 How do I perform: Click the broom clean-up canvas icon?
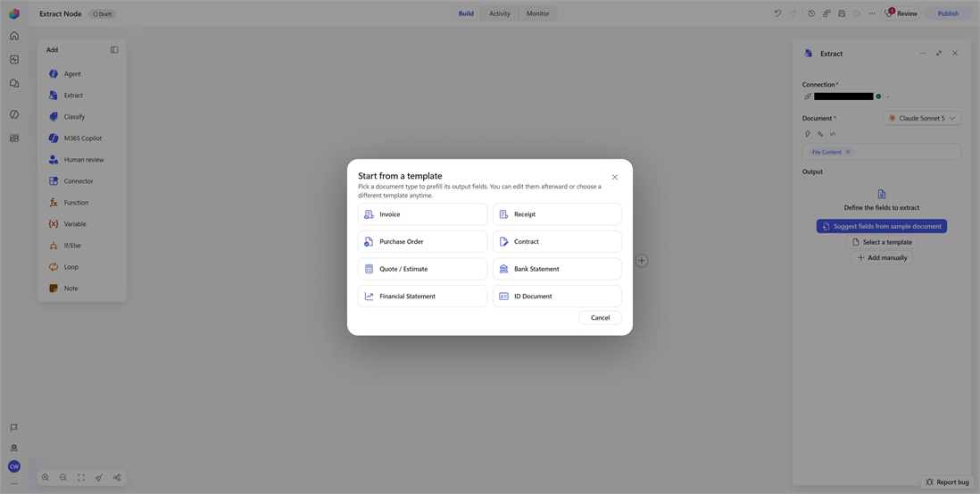(x=99, y=478)
